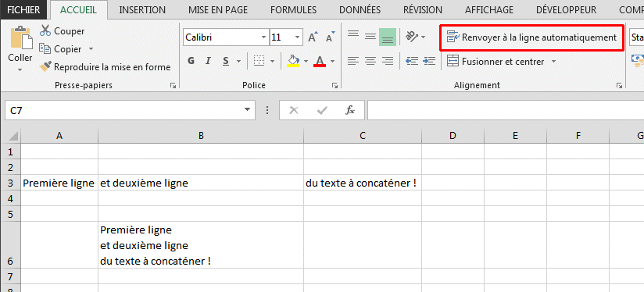Toggle highlighted bottom align button
Image resolution: width=644 pixels, height=292 pixels.
click(388, 37)
